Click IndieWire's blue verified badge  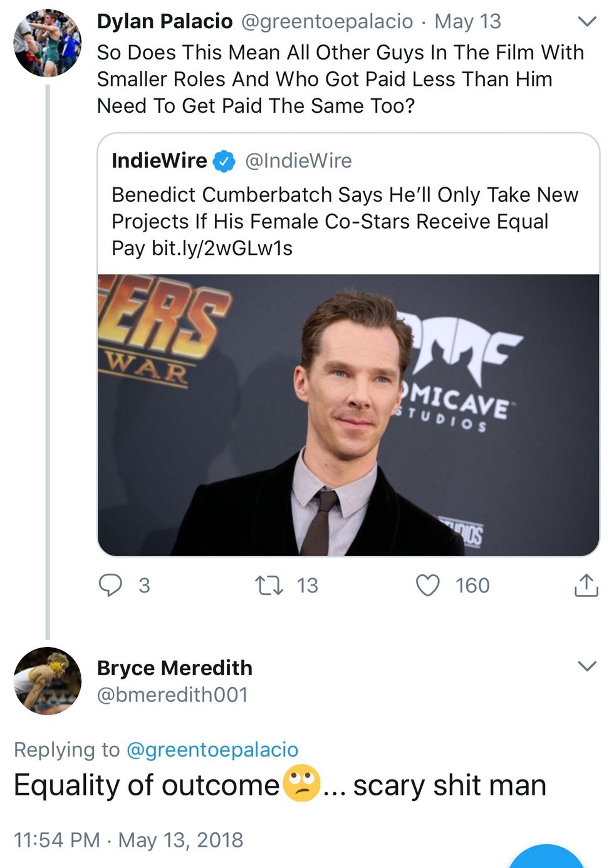(224, 162)
